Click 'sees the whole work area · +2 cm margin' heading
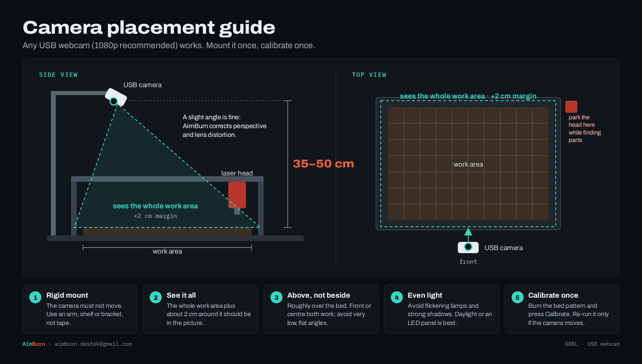This screenshot has height=364, width=642. tap(468, 96)
